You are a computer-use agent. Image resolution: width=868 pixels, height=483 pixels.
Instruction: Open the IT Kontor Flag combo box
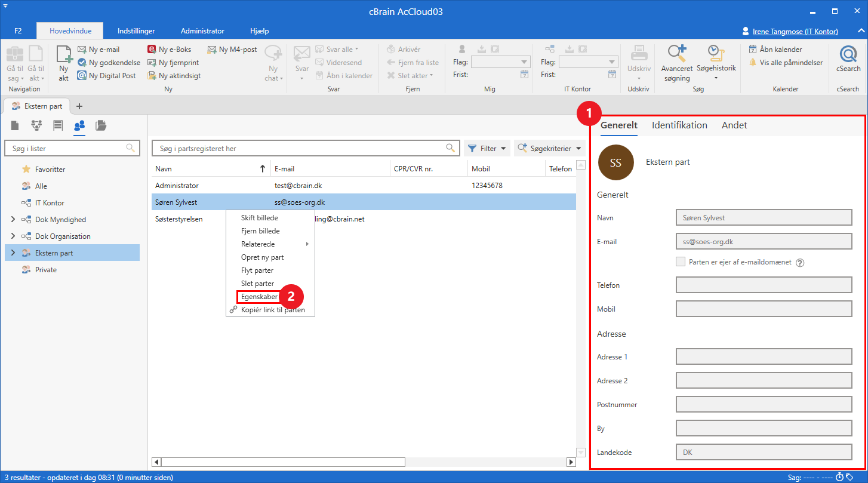coord(588,62)
